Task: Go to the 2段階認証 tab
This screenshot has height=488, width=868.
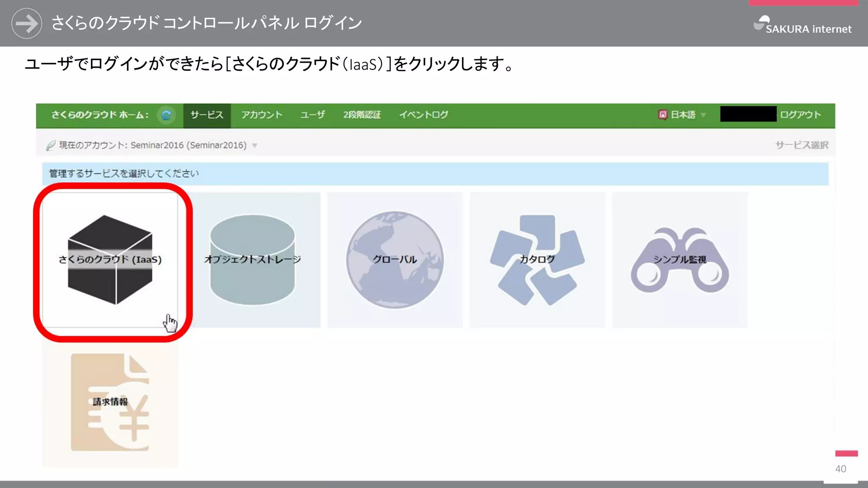Action: click(362, 115)
